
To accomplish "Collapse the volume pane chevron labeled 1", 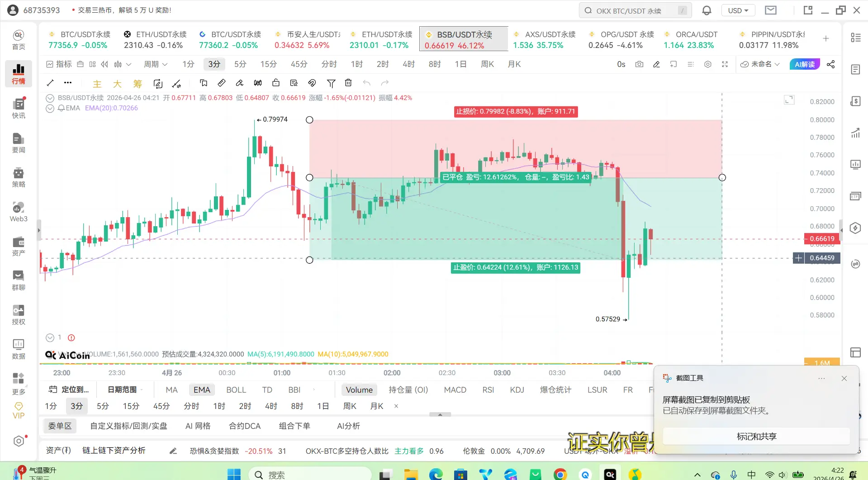I will pyautogui.click(x=50, y=337).
